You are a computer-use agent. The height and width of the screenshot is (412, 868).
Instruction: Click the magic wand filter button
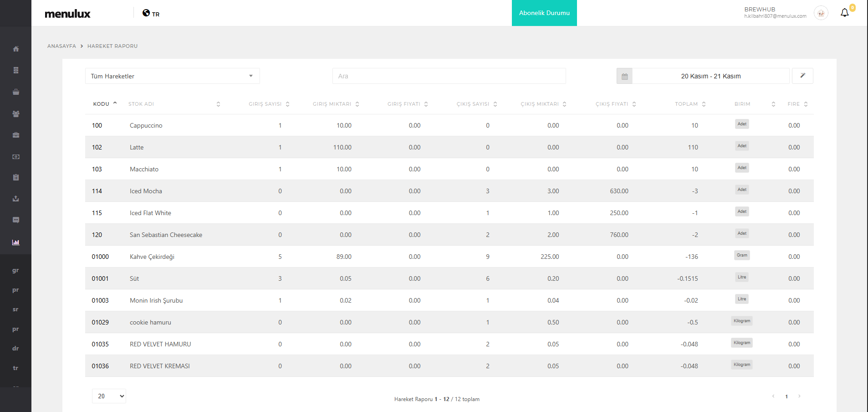pos(802,76)
